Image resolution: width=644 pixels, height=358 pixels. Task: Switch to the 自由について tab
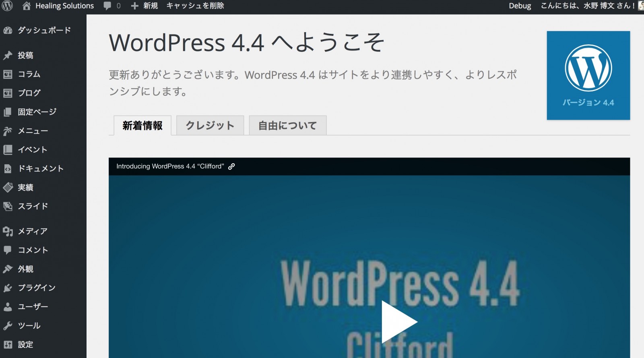point(287,126)
